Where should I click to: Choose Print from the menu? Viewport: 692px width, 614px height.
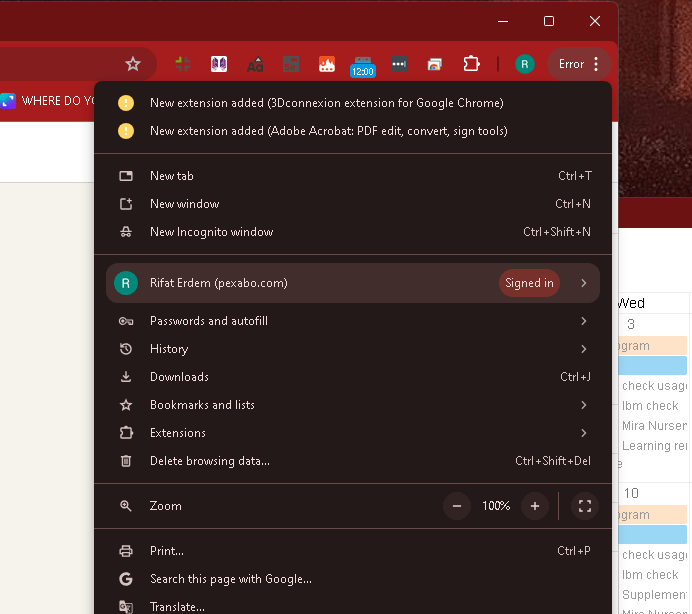tap(353, 551)
